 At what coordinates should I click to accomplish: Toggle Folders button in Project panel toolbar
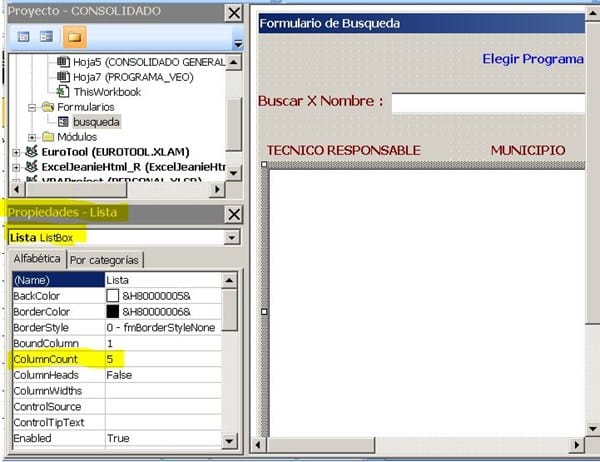(x=75, y=37)
